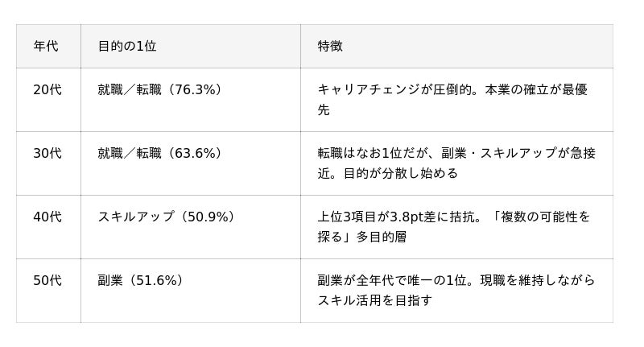
Task: Click the 就職／転職 (63.6%) cell
Action: pos(159,153)
